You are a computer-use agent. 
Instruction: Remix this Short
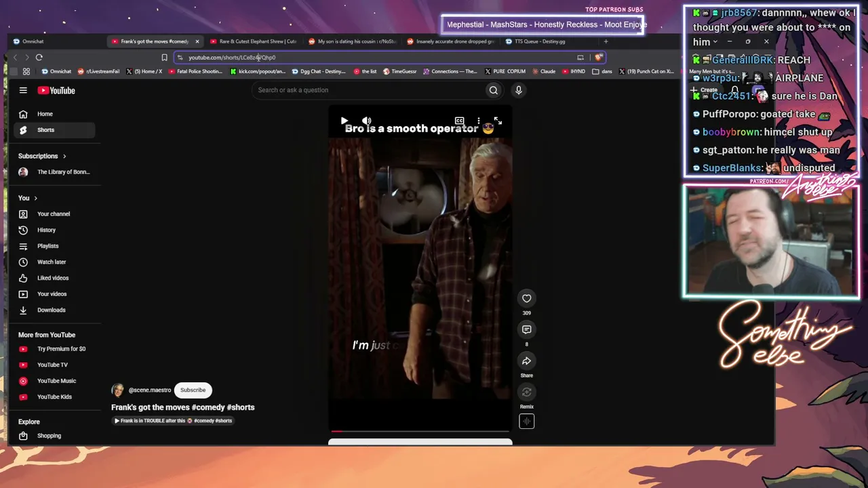coord(526,392)
